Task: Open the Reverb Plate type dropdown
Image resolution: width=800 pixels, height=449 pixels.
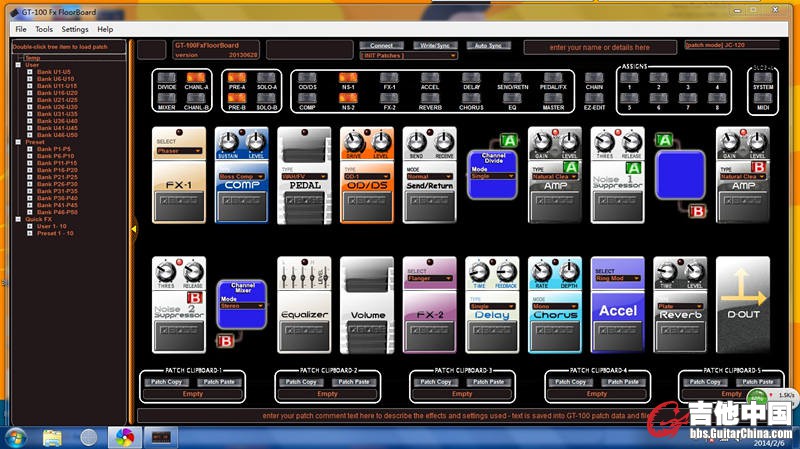Action: pyautogui.click(x=680, y=306)
